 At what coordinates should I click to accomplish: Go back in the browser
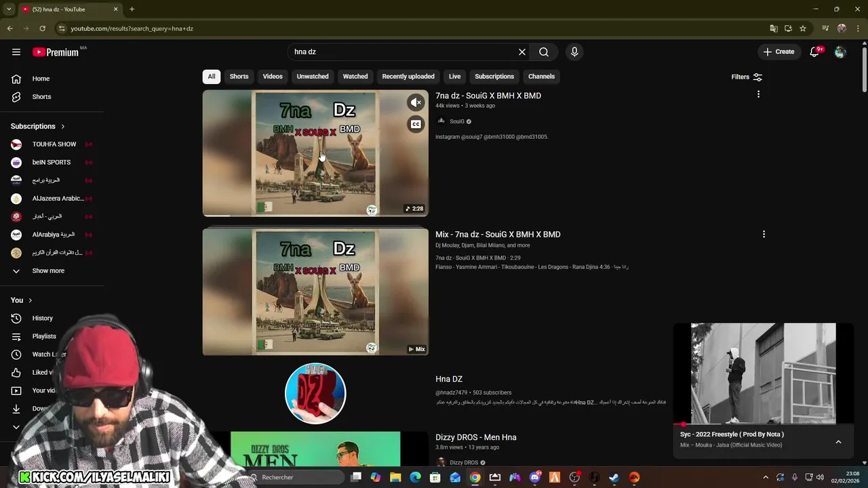pyautogui.click(x=9, y=28)
